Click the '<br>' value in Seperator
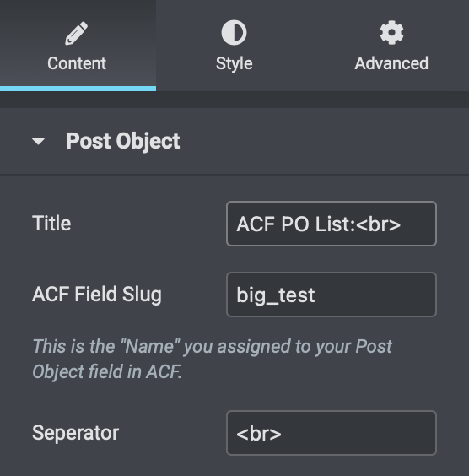 pyautogui.click(x=259, y=434)
